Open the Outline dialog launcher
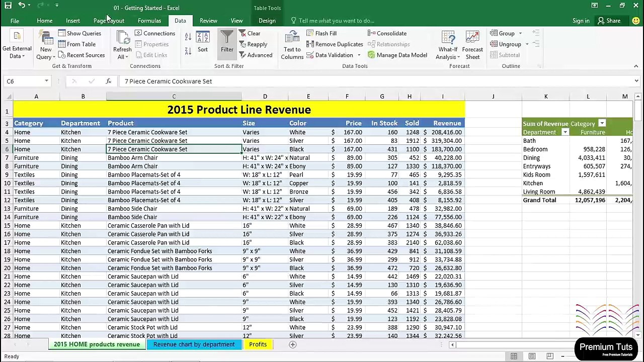The width and height of the screenshot is (644, 362). coord(539,66)
